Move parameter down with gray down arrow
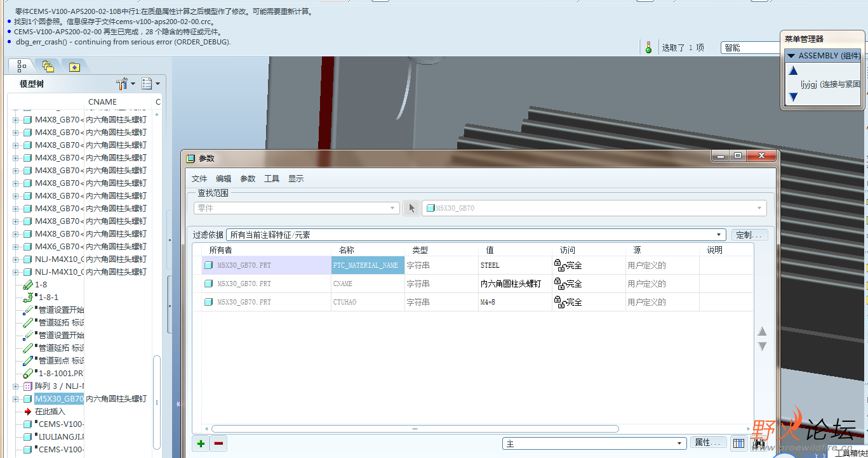The image size is (868, 458). pyautogui.click(x=763, y=346)
